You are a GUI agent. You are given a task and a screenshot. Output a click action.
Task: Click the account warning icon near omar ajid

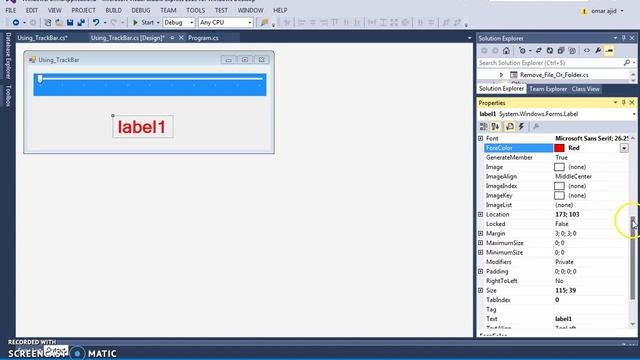pyautogui.click(x=584, y=11)
